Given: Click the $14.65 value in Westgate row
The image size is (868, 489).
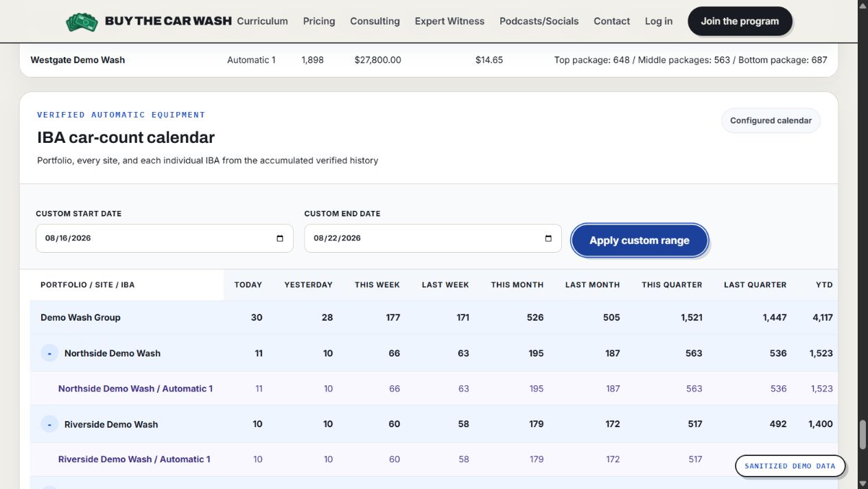Looking at the screenshot, I should point(489,60).
